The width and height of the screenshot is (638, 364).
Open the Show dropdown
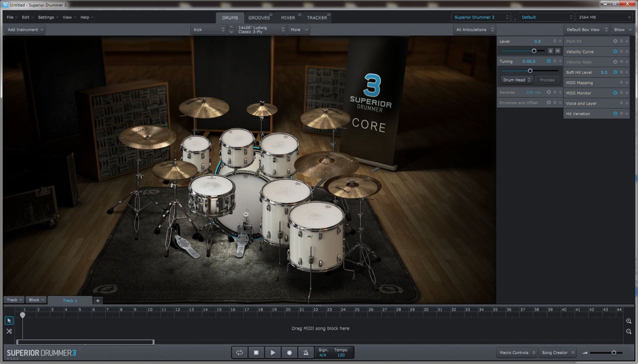(623, 29)
